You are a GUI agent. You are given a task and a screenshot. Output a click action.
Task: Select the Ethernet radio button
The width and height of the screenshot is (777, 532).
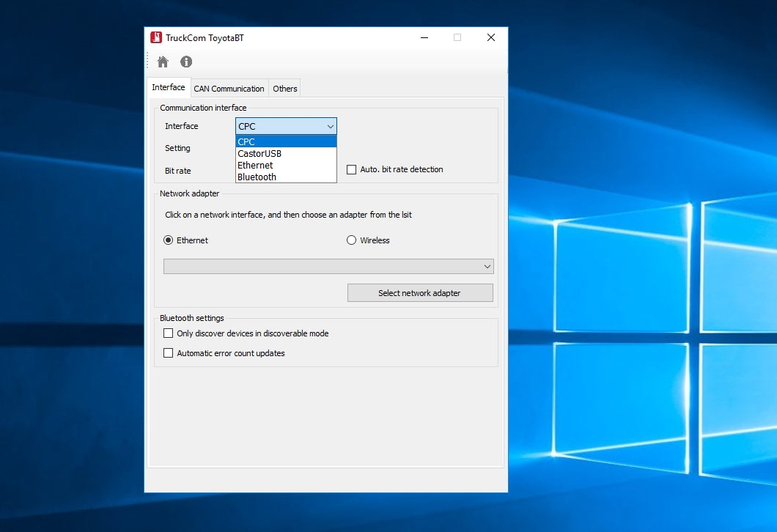169,240
